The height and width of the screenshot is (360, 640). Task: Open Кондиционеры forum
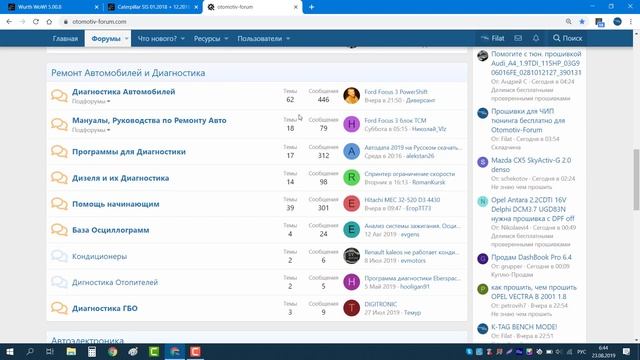pyautogui.click(x=100, y=256)
